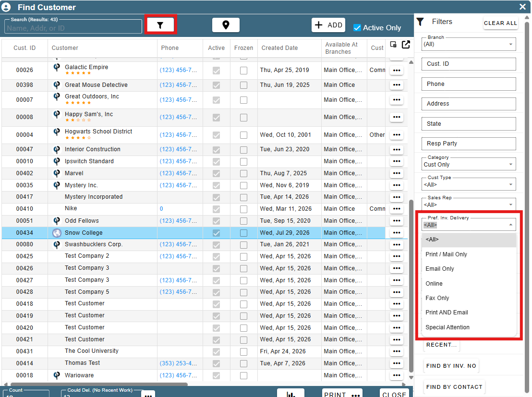Open the Branch filter dropdown
Screen dimensions: 532x397
point(469,44)
